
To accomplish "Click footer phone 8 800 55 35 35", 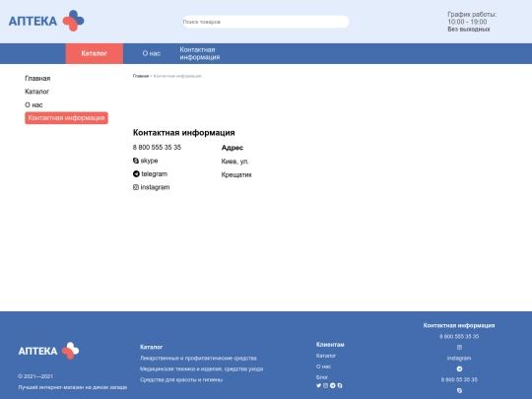I will pos(459,379).
